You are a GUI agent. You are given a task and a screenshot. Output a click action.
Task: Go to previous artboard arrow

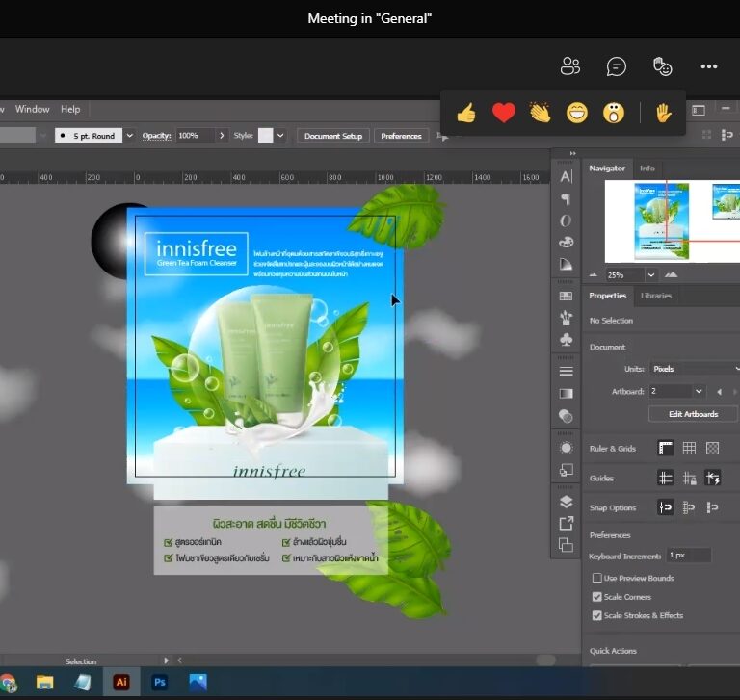[x=719, y=392]
